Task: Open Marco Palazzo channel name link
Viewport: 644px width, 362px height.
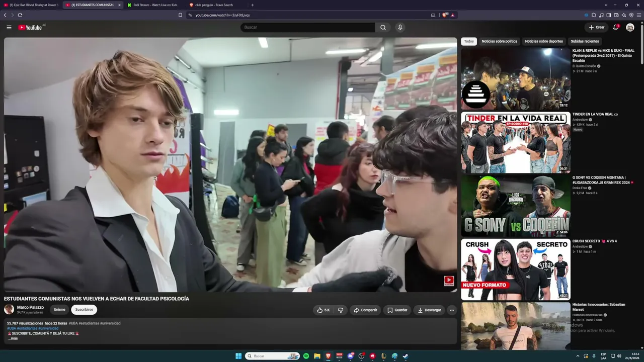Action: click(x=30, y=307)
